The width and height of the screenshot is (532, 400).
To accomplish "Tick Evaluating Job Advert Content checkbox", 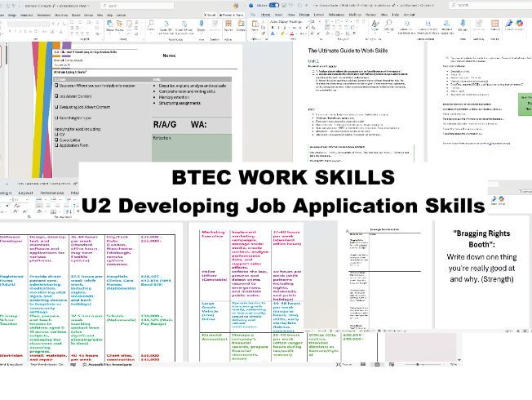I will (x=56, y=107).
